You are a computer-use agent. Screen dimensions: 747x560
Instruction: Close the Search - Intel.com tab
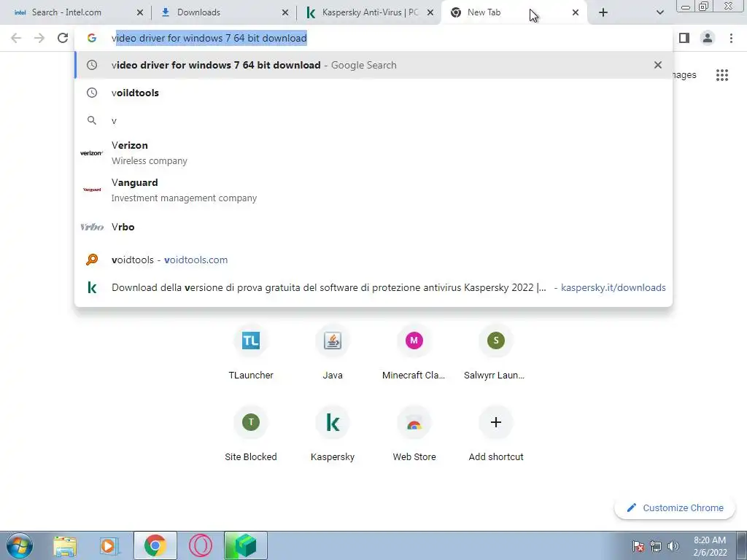tap(139, 13)
